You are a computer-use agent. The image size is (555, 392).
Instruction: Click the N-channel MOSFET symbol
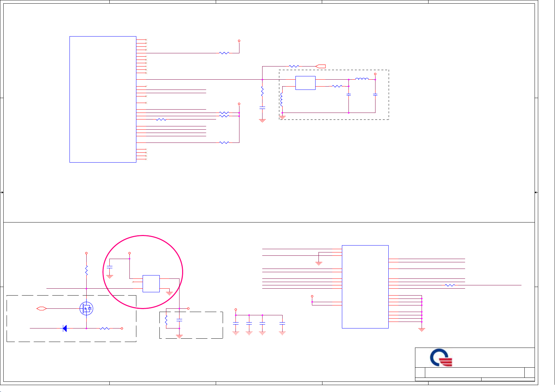(86, 308)
